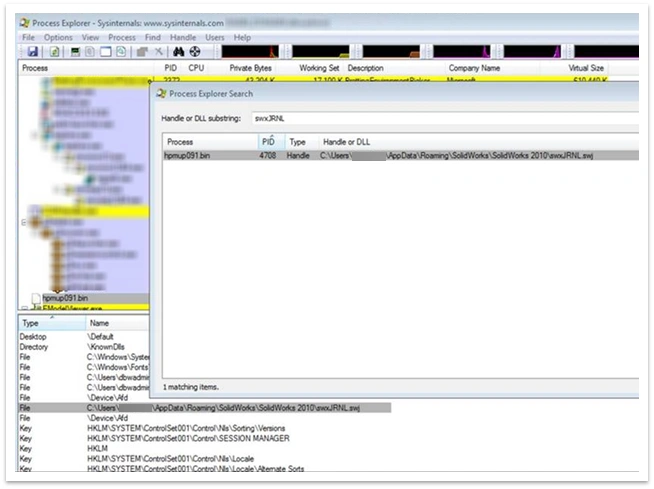The image size is (654, 489).
Task: Open the Options menu
Action: click(x=58, y=38)
